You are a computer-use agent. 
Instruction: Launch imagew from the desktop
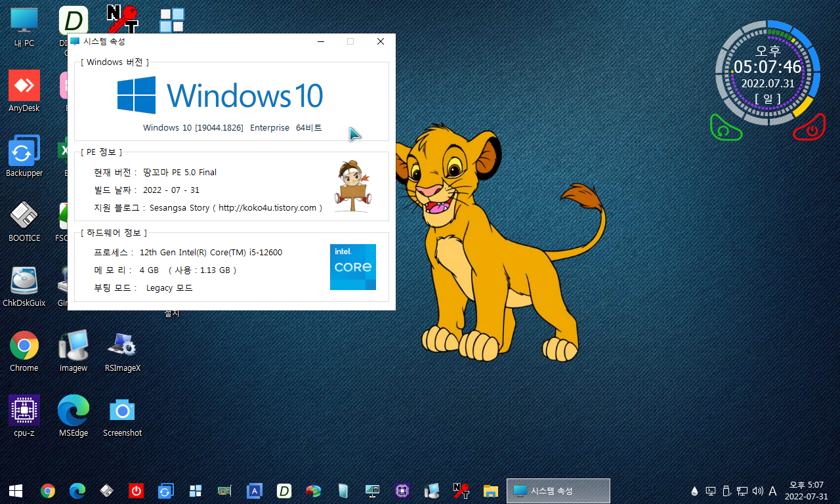(73, 351)
